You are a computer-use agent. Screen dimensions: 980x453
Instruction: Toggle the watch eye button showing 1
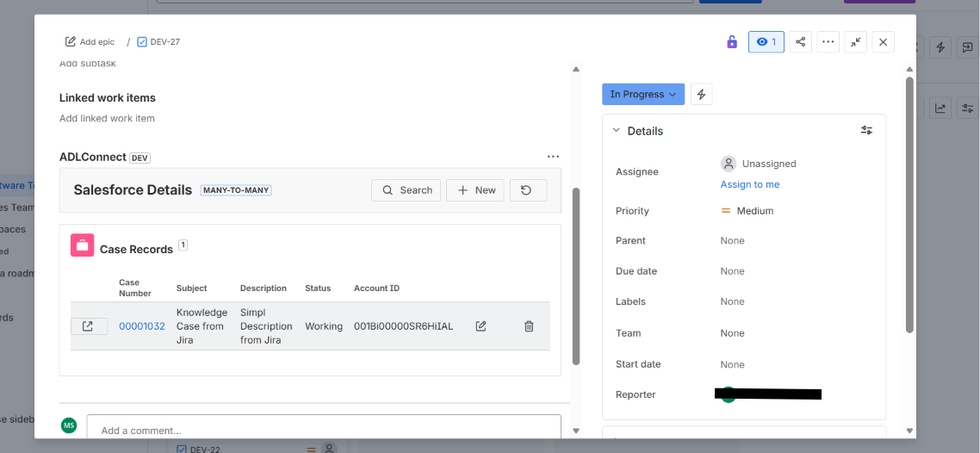[766, 42]
